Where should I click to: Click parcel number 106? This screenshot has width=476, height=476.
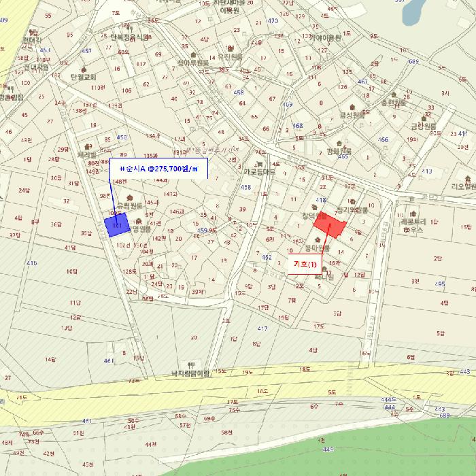pos(127,90)
